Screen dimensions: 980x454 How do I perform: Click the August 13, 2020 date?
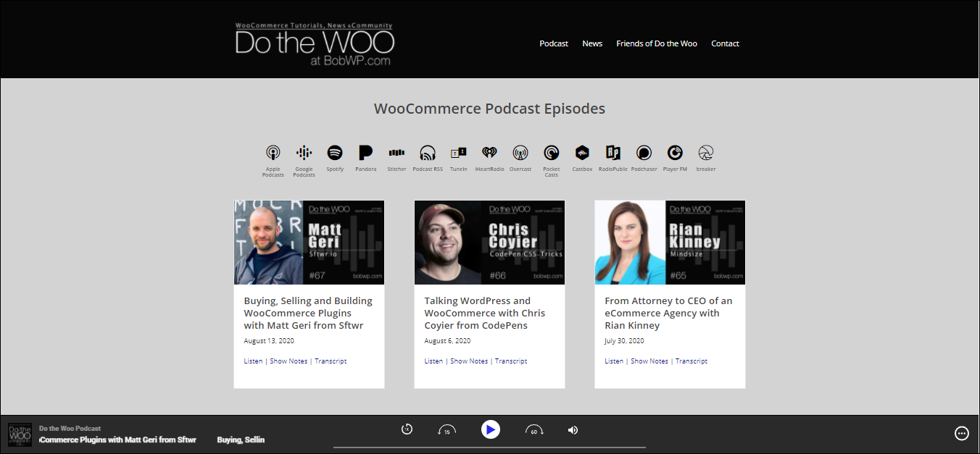(269, 341)
